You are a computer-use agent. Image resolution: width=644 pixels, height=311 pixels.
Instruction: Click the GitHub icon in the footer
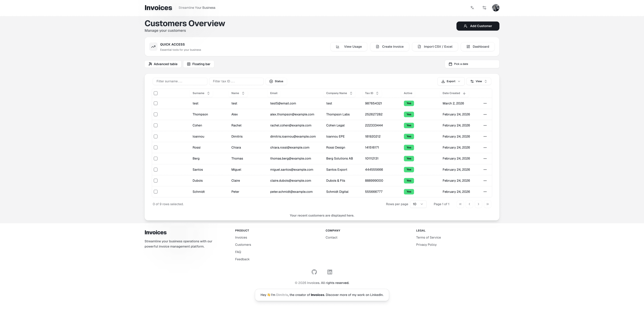pyautogui.click(x=314, y=272)
